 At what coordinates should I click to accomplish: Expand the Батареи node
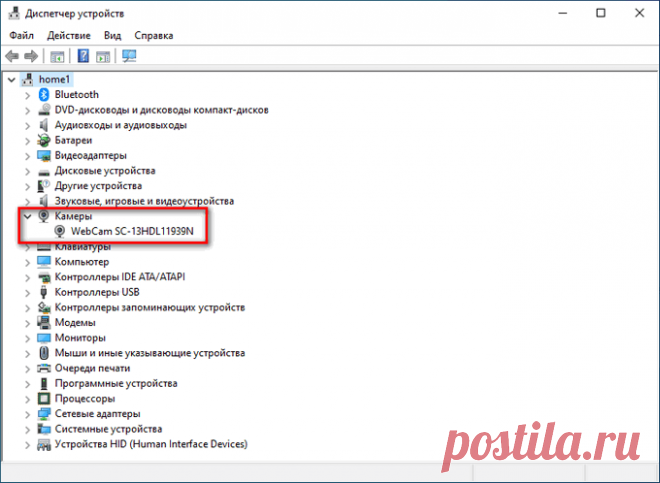click(x=28, y=141)
